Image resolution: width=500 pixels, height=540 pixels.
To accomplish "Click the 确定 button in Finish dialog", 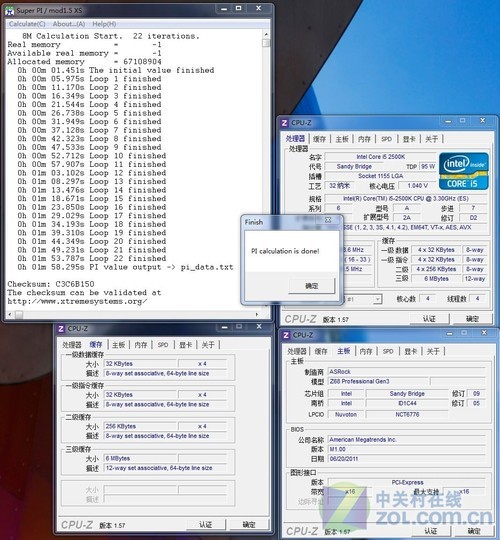I will (311, 286).
